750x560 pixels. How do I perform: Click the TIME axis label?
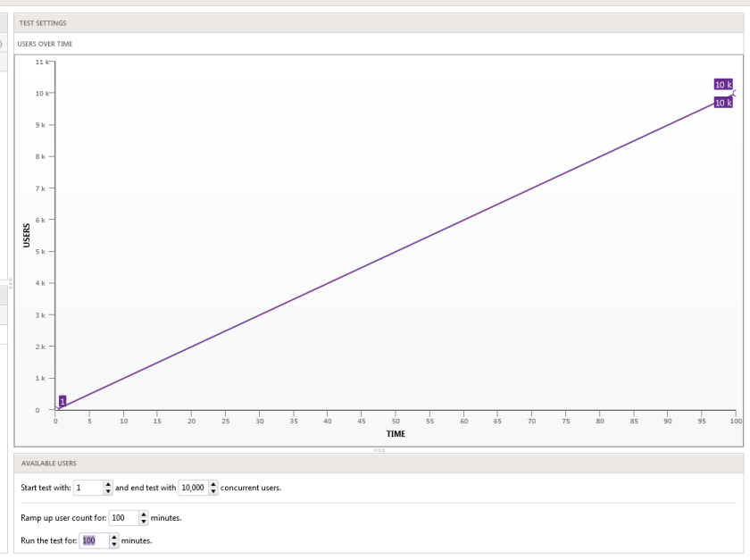click(396, 434)
